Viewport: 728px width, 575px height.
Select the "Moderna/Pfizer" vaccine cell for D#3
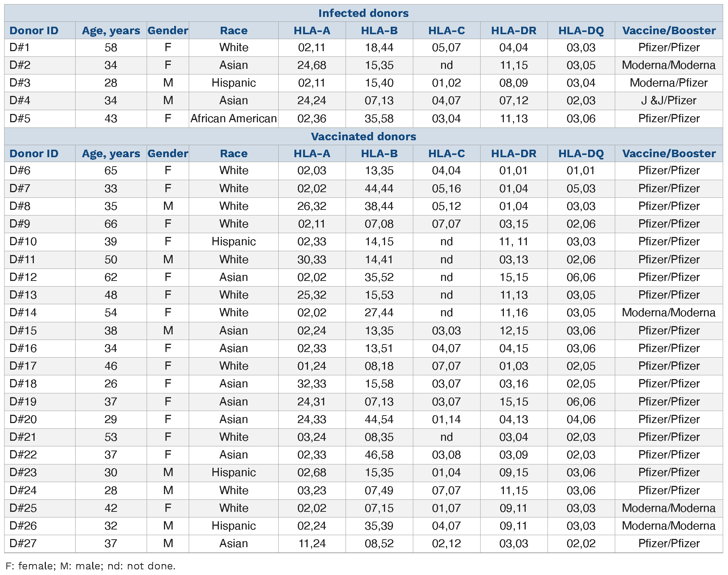[x=669, y=83]
